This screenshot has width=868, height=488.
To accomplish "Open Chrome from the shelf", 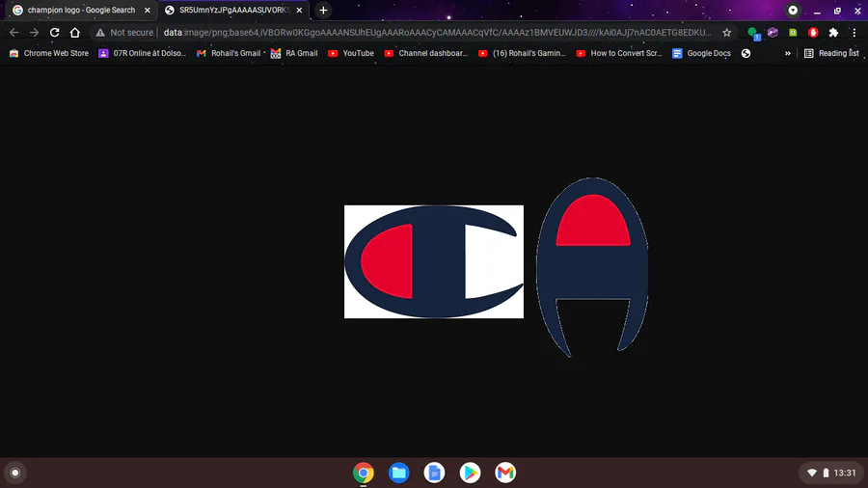I will [x=364, y=474].
